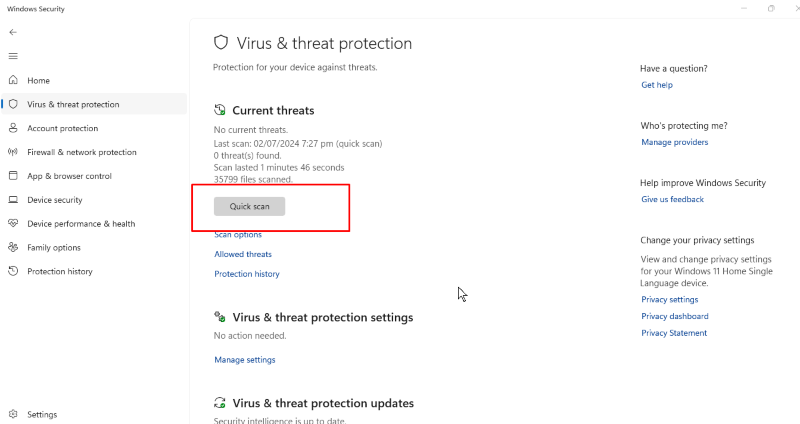This screenshot has width=800, height=424.
Task: Open the hamburger navigation menu
Action: 13,56
